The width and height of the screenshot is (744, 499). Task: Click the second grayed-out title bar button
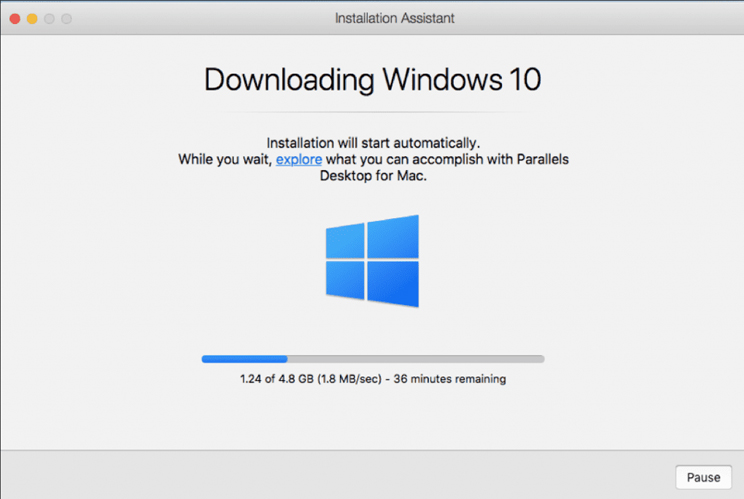(x=66, y=18)
